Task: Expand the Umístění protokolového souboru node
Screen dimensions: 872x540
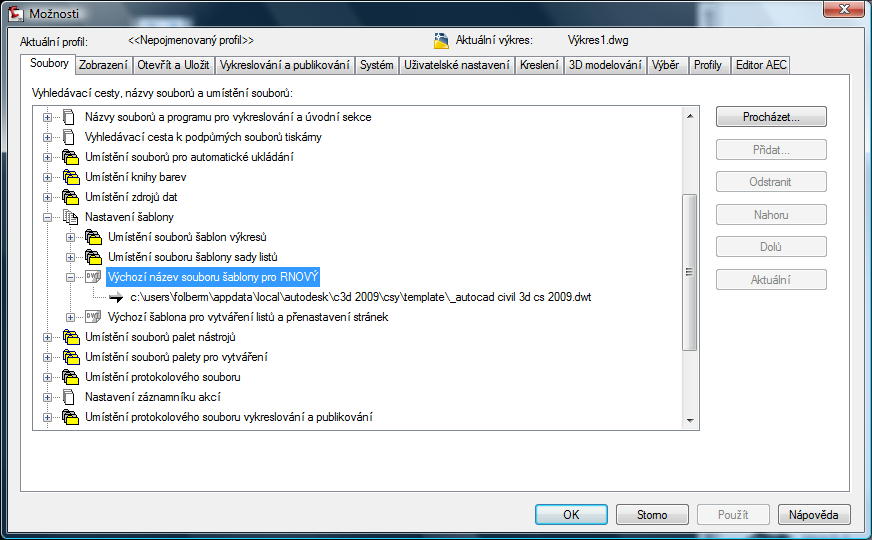Action: click(47, 377)
